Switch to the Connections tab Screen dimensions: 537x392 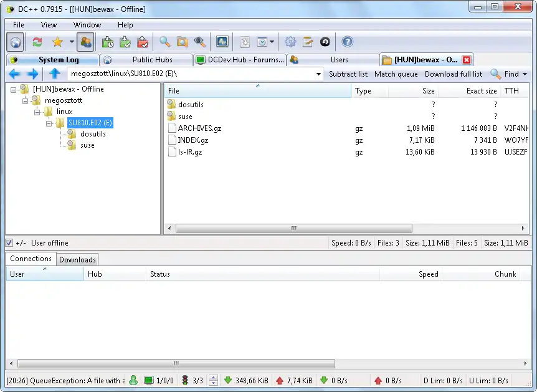tap(31, 259)
